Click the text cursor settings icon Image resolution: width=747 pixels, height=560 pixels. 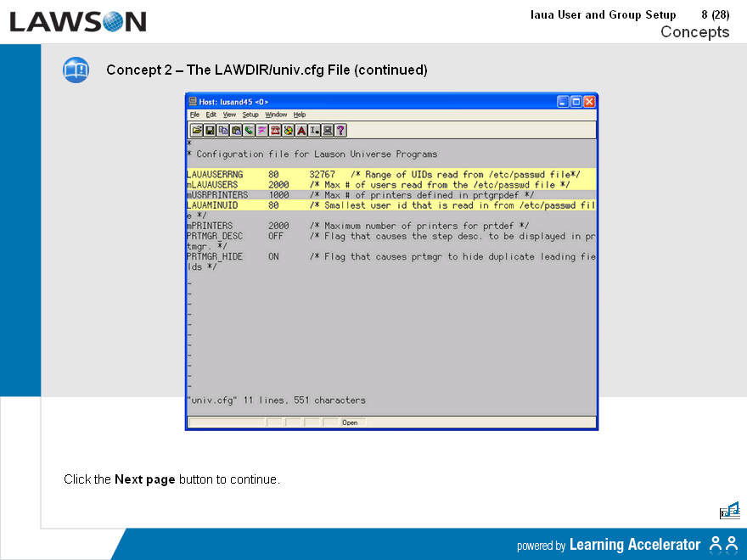[314, 130]
